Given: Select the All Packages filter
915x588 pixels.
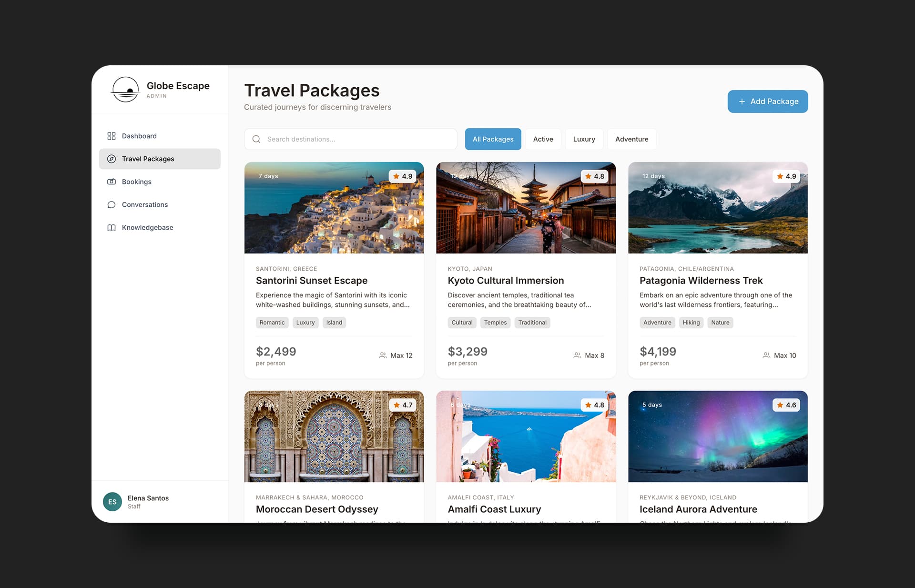Looking at the screenshot, I should click(x=493, y=139).
